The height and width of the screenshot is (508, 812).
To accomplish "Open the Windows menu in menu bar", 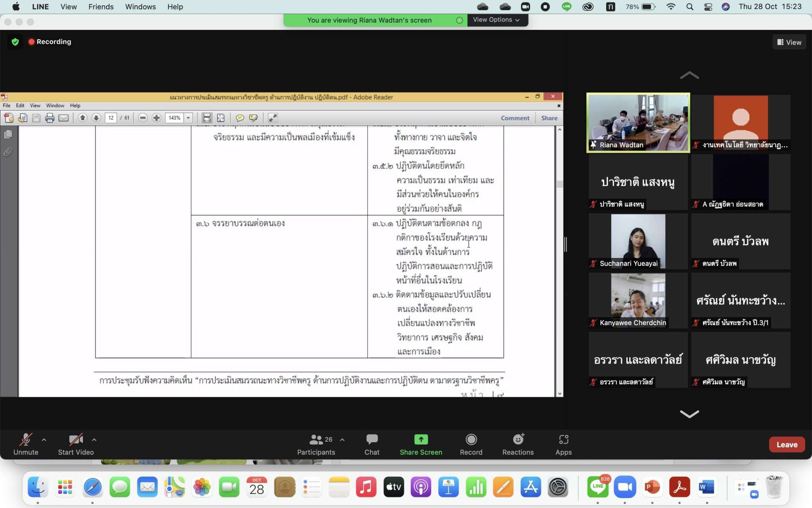I will (x=140, y=7).
